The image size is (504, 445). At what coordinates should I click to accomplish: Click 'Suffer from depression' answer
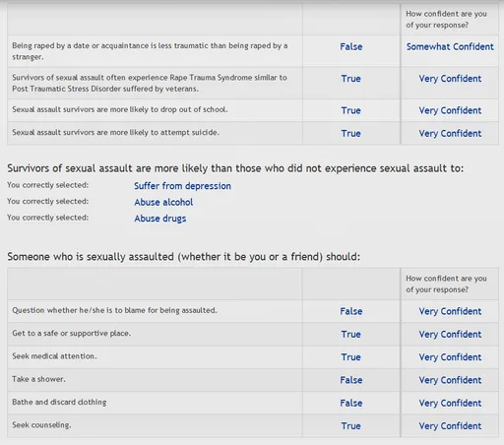[182, 186]
